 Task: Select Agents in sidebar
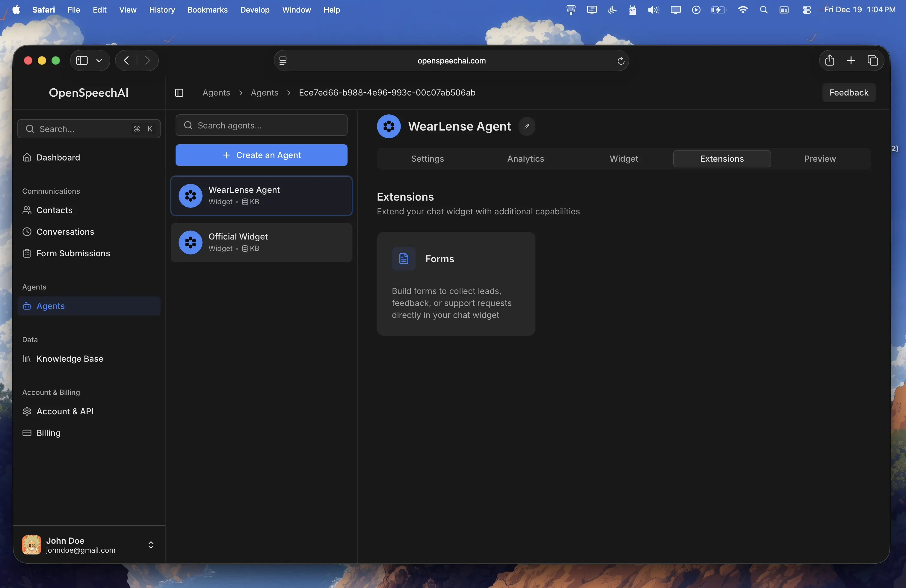[x=89, y=306]
